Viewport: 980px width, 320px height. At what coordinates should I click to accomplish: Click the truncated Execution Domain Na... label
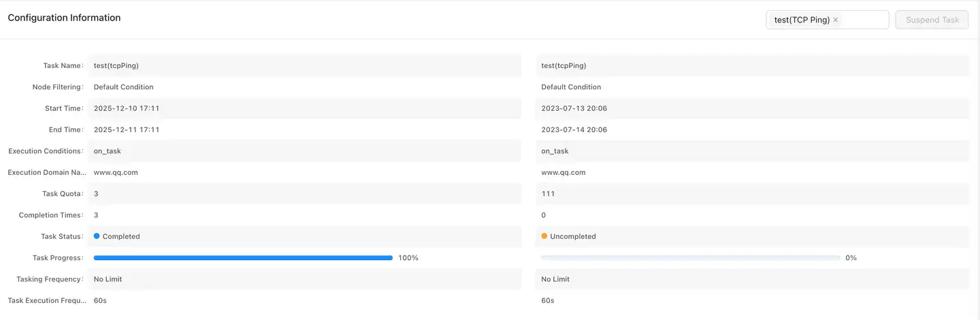click(45, 172)
